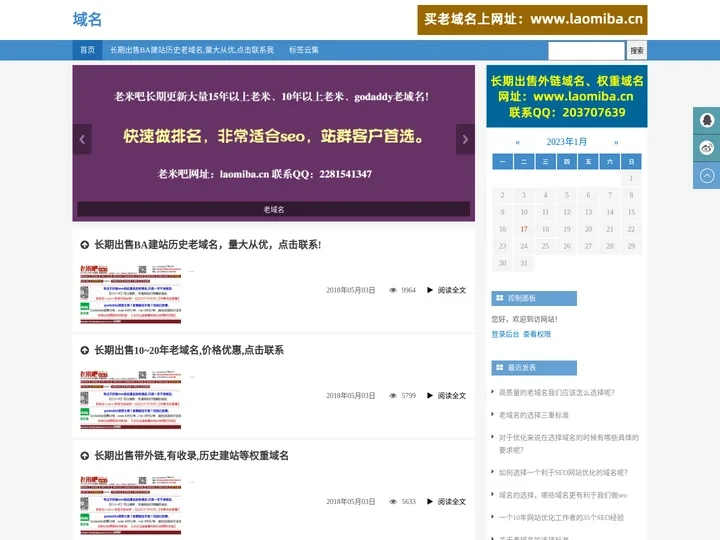Screen dimensions: 720x540
Task: Click circle-arrow icon beside 10~20年老域名 post
Action: [x=84, y=350]
